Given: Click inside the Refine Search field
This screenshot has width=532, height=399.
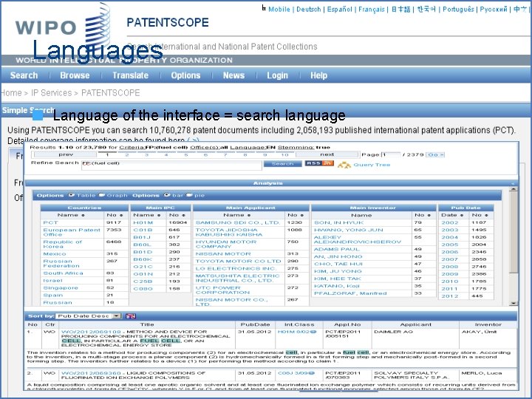Looking at the screenshot, I should tap(171, 166).
